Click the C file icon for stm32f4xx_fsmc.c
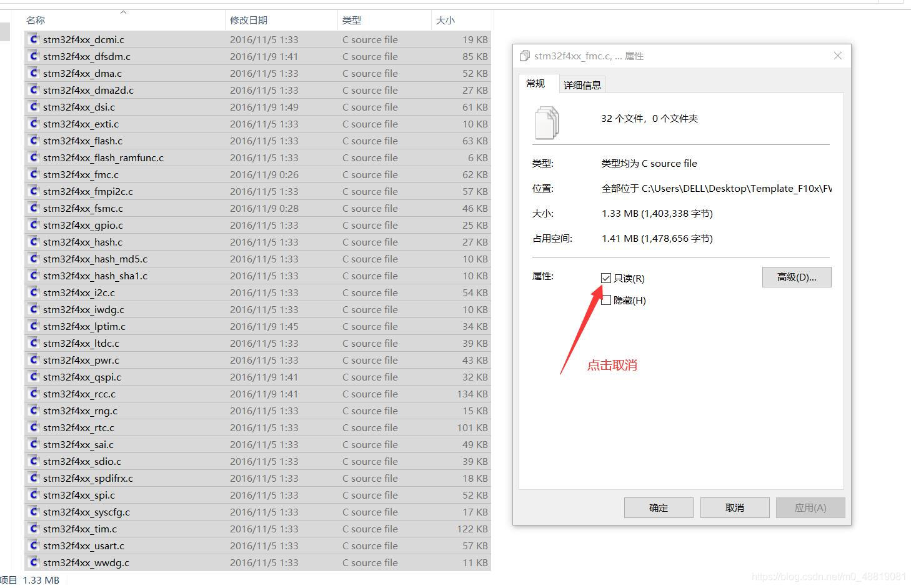The width and height of the screenshot is (911, 588). point(34,207)
